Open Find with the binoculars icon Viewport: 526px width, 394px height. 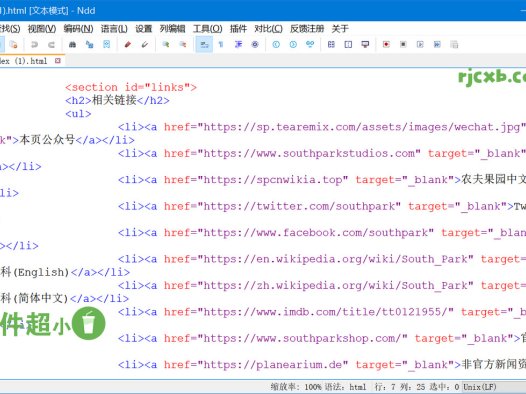point(72,45)
